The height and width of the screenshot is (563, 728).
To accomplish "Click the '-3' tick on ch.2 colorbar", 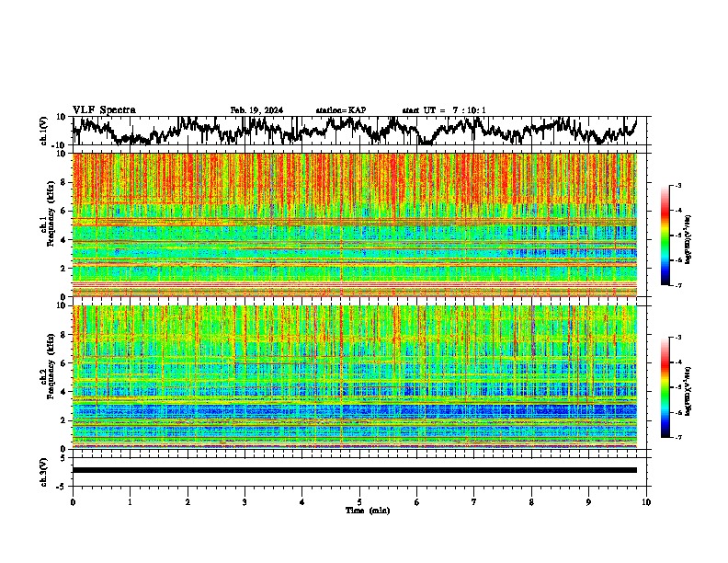I will (678, 338).
